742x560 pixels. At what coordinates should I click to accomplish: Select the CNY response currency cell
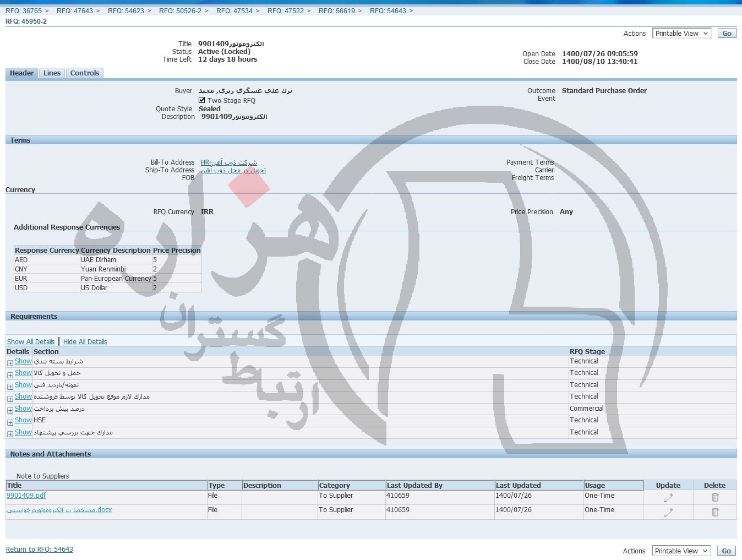tap(47, 269)
